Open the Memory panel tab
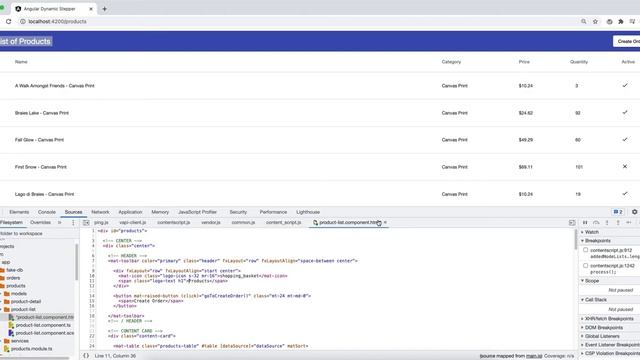The width and height of the screenshot is (640, 360). pos(160,212)
